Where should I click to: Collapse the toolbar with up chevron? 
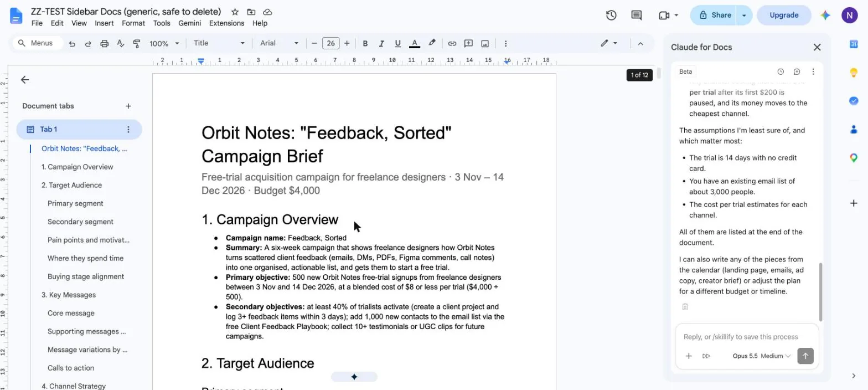pyautogui.click(x=640, y=43)
